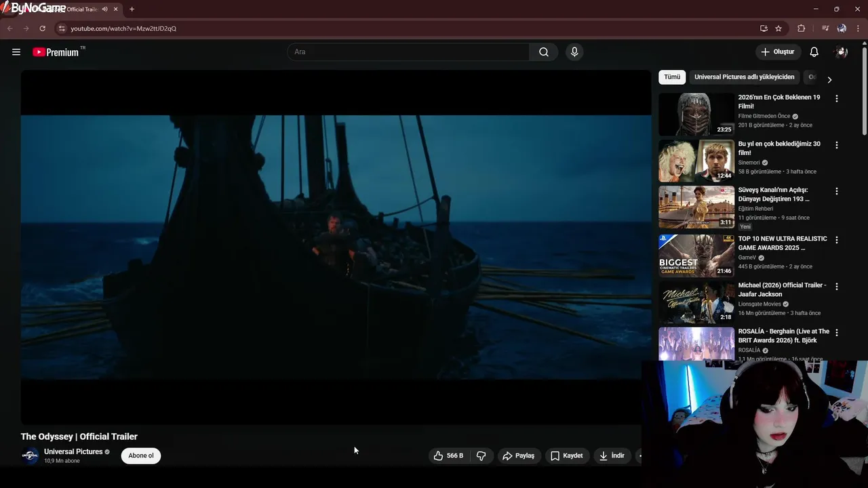
Task: Click Michael (2026) Official Trailer title text
Action: tap(783, 289)
